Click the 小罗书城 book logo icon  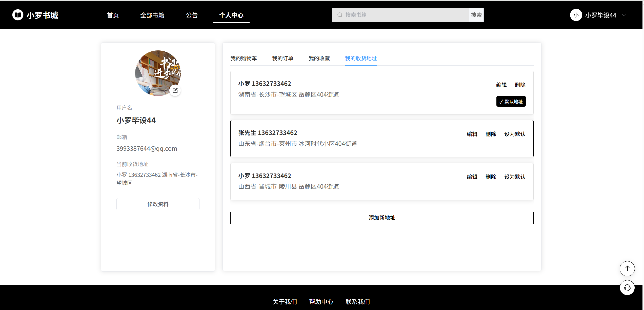tap(18, 15)
